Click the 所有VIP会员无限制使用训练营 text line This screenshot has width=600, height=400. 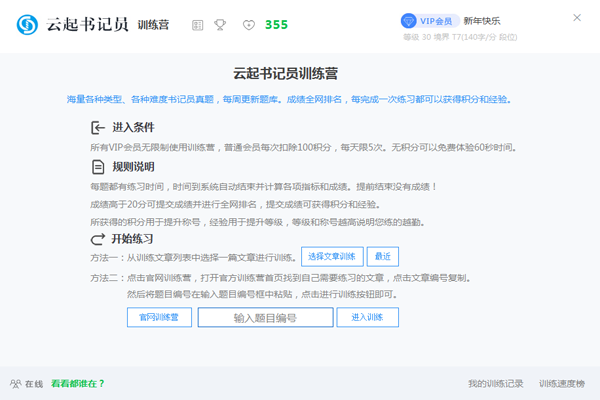(303, 147)
